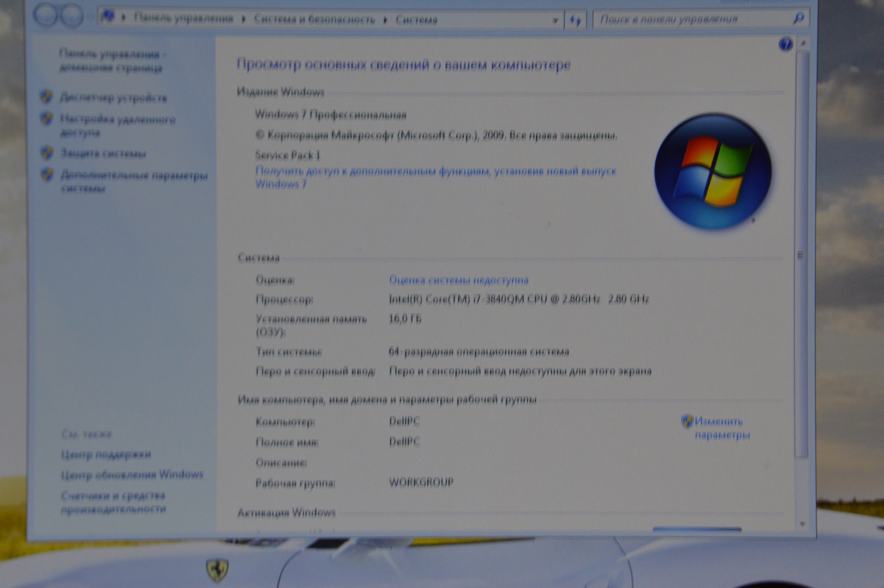Click the shield icon beside Изменить параметры
This screenshot has height=588, width=884.
[687, 421]
